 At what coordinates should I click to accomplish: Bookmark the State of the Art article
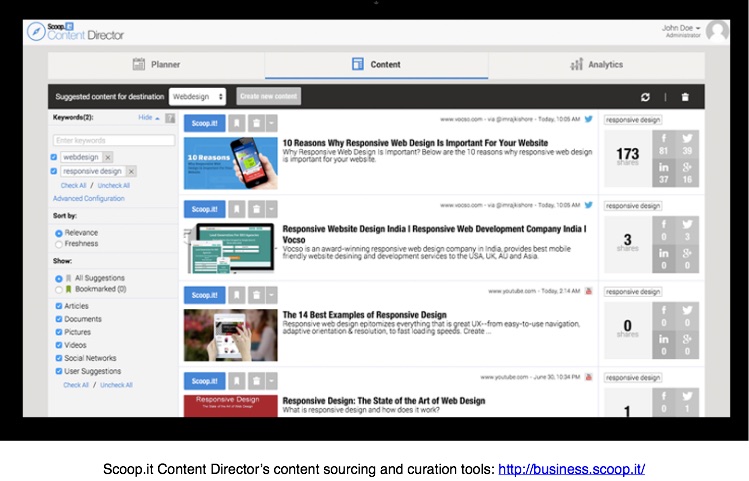pos(236,381)
